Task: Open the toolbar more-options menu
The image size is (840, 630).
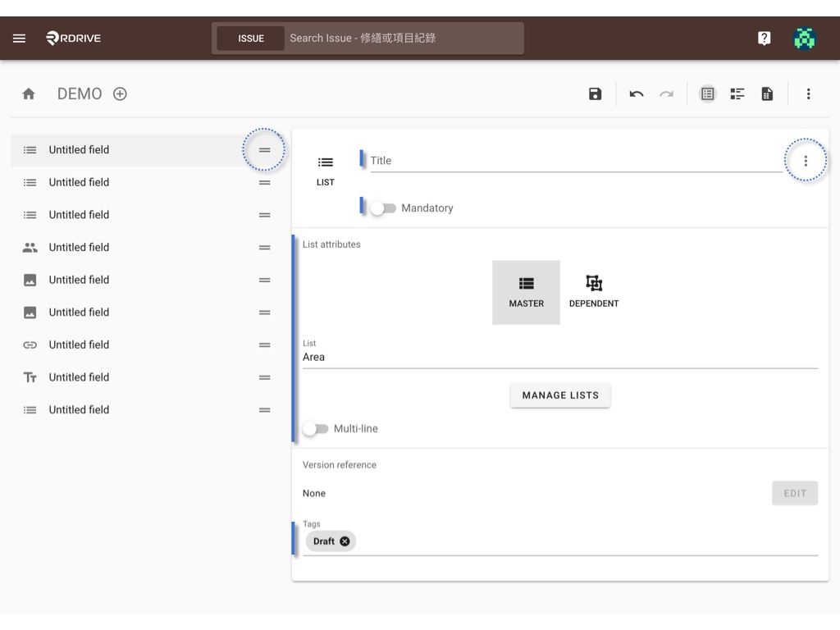Action: pyautogui.click(x=808, y=94)
